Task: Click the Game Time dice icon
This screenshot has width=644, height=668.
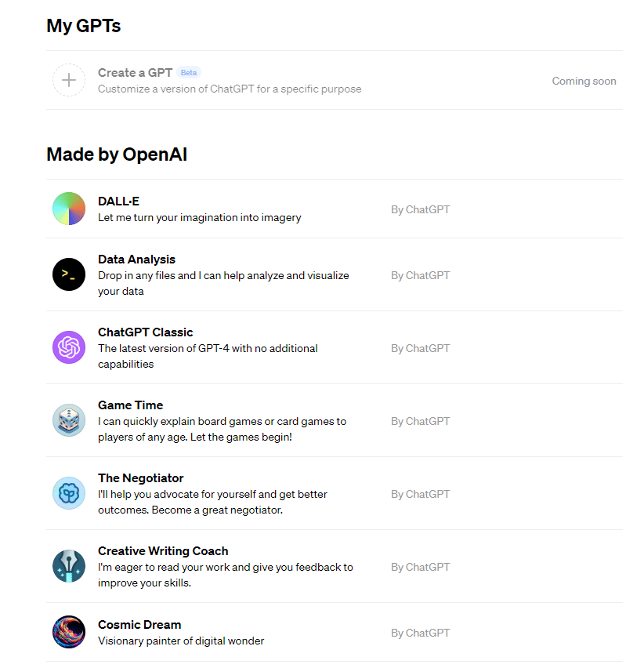Action: (x=69, y=420)
